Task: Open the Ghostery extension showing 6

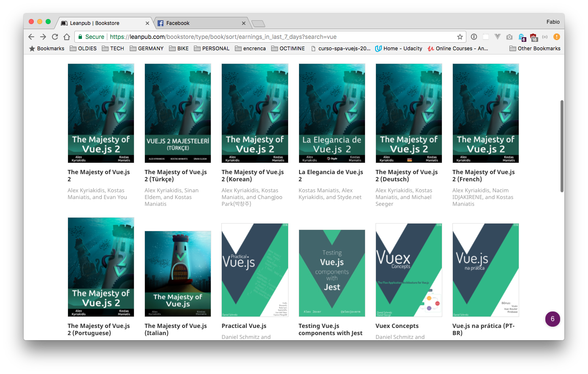Action: tap(522, 37)
